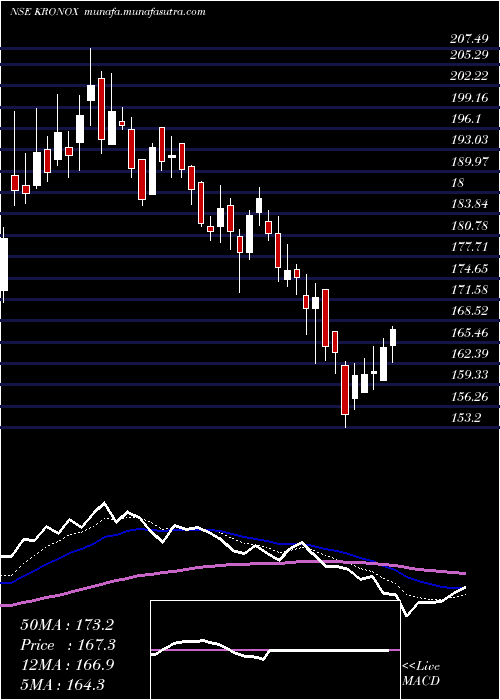This screenshot has height=700, width=500.
Task: Click the 5MA : 164.3 reading
Action: click(62, 684)
